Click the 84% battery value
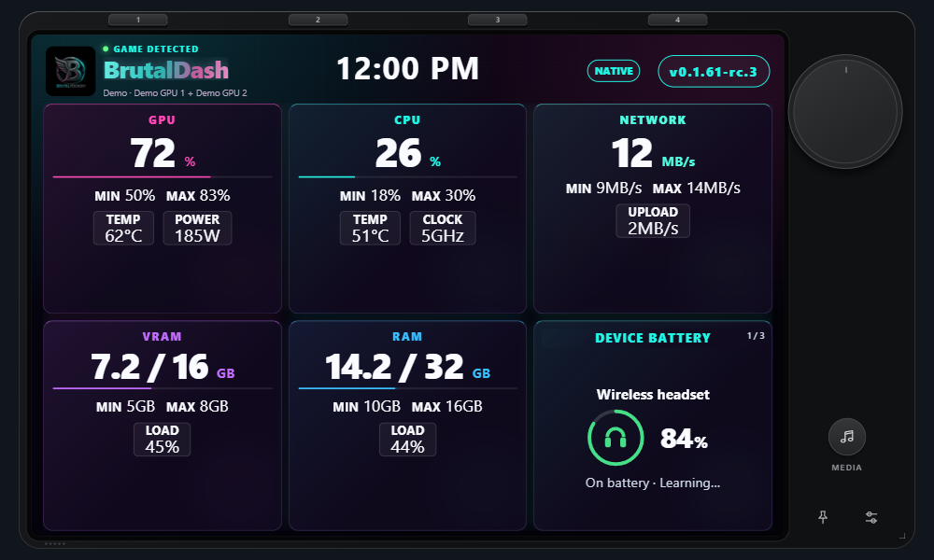 click(684, 439)
